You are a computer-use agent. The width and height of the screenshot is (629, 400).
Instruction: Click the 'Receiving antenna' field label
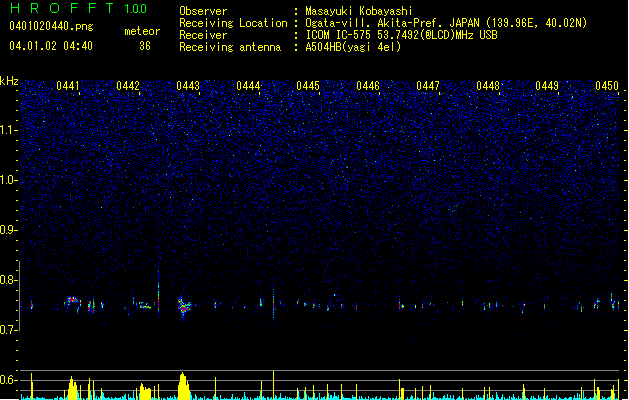tap(230, 47)
